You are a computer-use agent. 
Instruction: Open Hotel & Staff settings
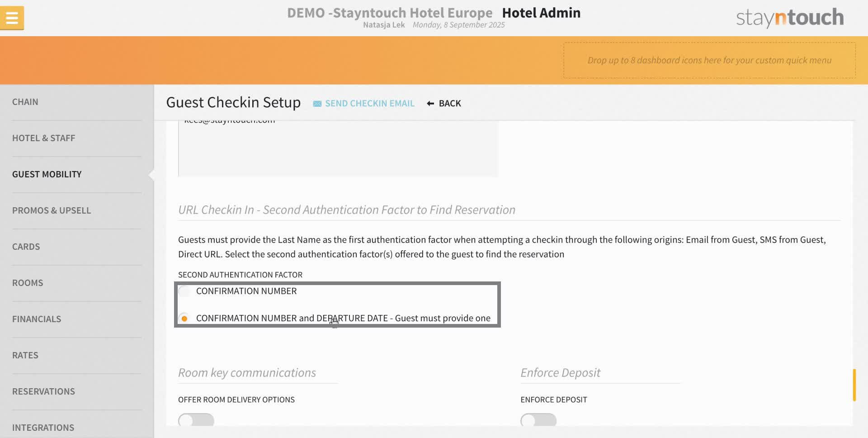pos(44,138)
